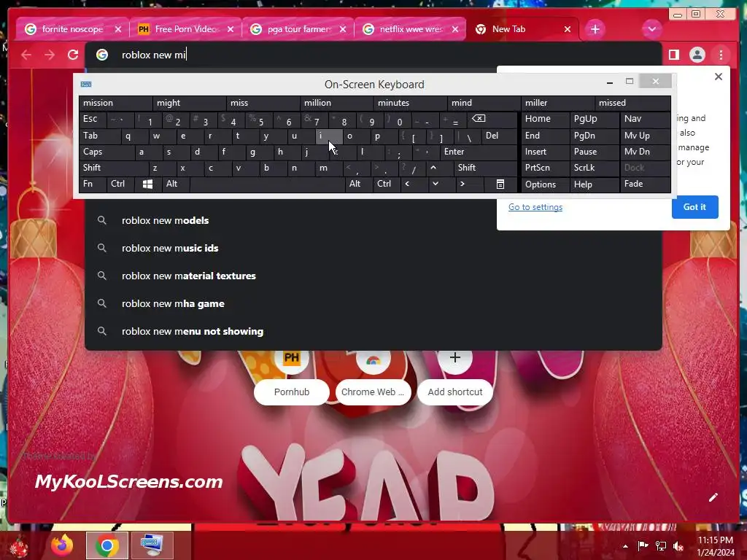
Task: Open on-screen keyboard Help
Action: point(595,184)
